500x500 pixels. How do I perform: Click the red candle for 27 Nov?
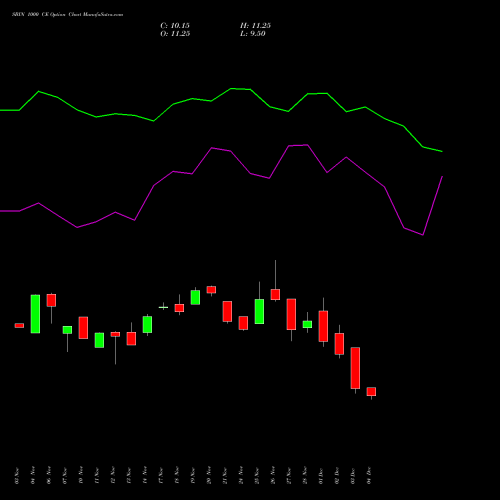click(x=291, y=314)
